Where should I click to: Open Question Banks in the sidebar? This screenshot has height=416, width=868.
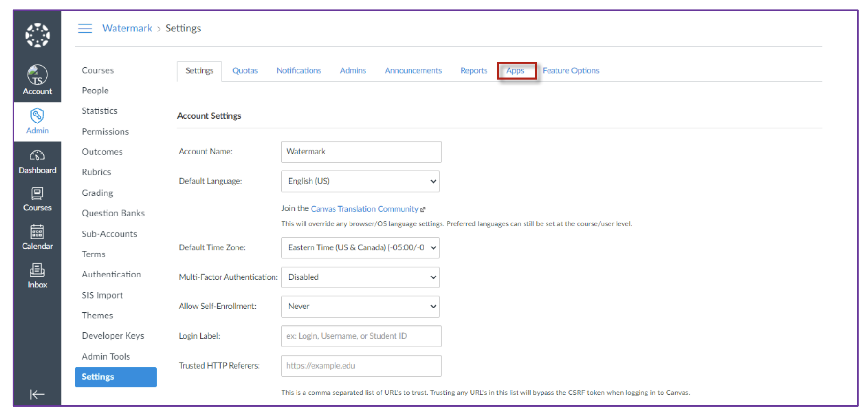click(x=113, y=213)
